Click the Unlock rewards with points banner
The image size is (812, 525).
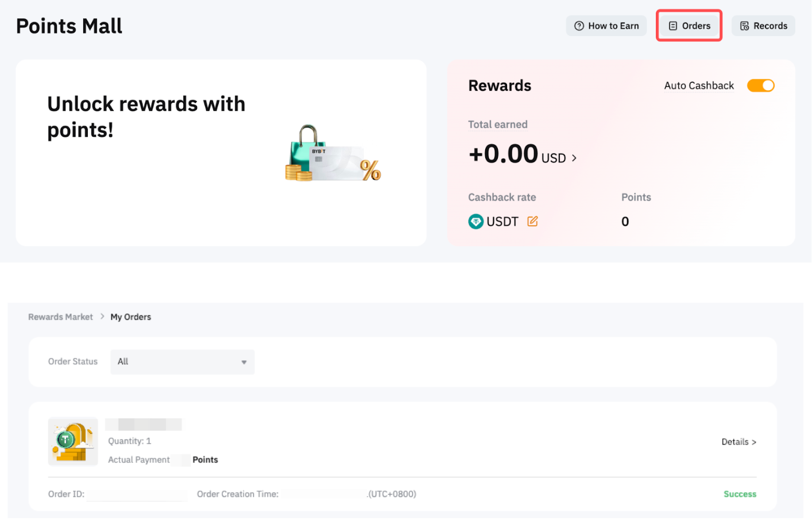click(146, 117)
